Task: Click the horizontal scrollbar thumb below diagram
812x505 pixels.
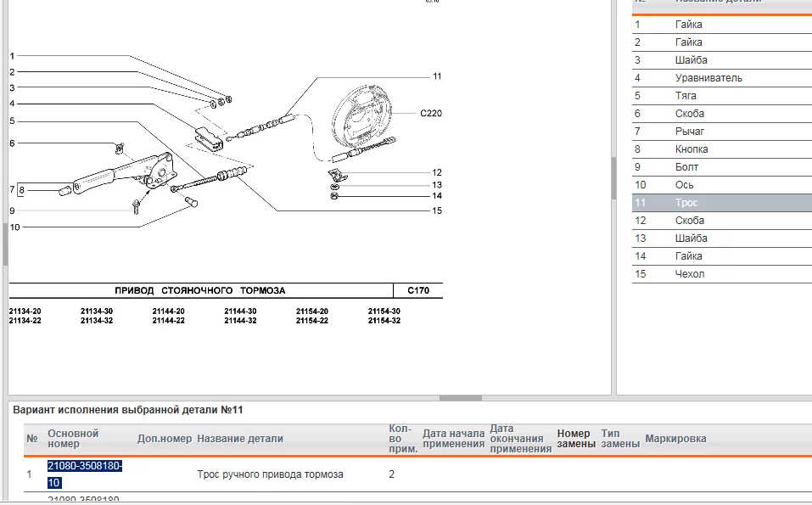Action: 461,398
